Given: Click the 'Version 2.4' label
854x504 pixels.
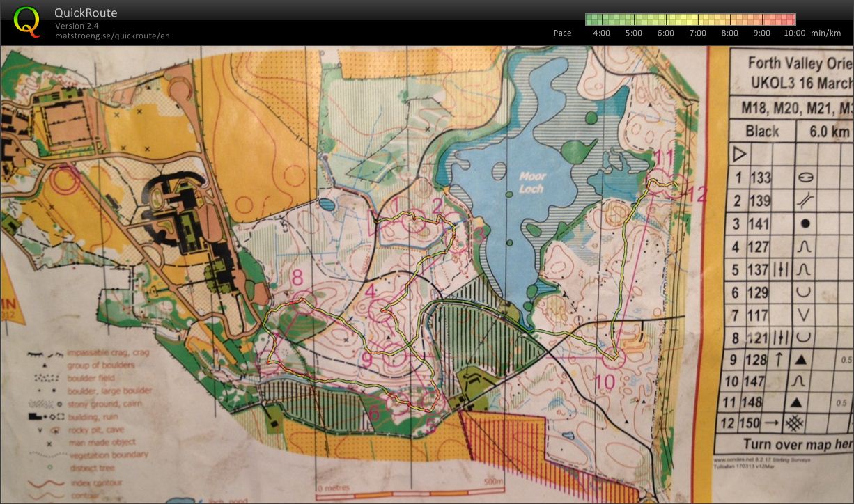Looking at the screenshot, I should (77, 26).
